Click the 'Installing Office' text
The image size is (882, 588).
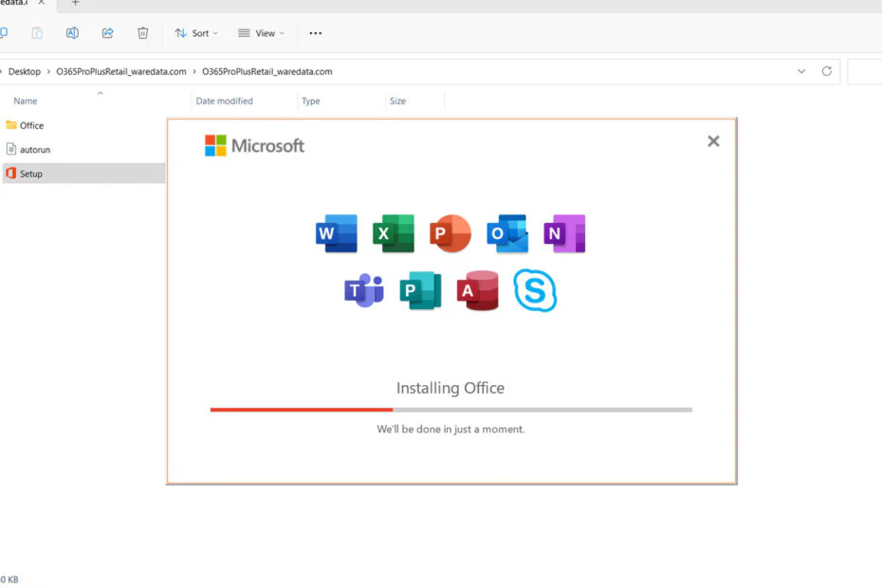point(450,388)
